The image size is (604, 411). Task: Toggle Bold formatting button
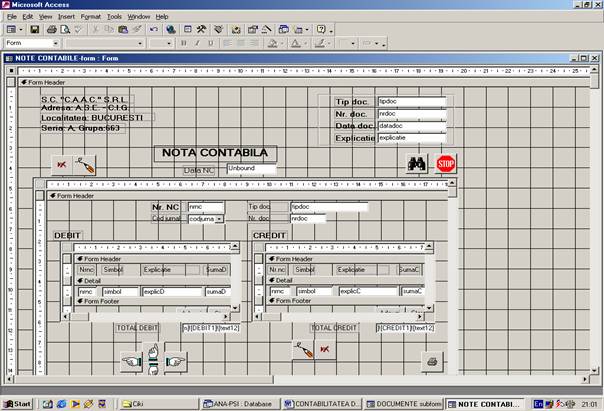pos(184,43)
